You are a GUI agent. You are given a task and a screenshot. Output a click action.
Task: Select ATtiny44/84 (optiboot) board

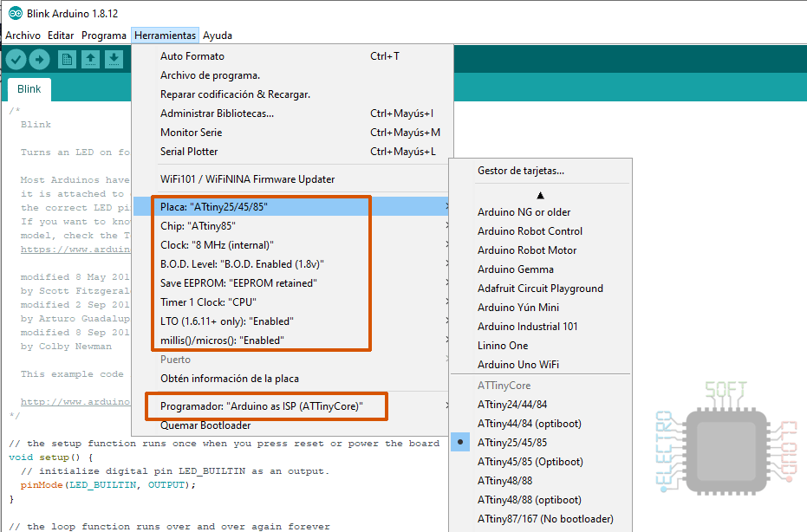click(541, 424)
